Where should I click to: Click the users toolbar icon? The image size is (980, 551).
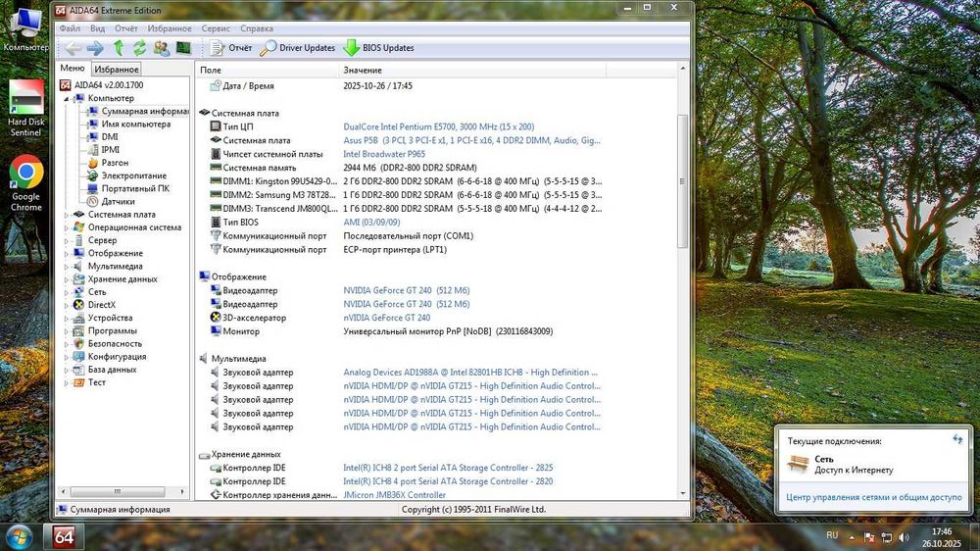[162, 48]
